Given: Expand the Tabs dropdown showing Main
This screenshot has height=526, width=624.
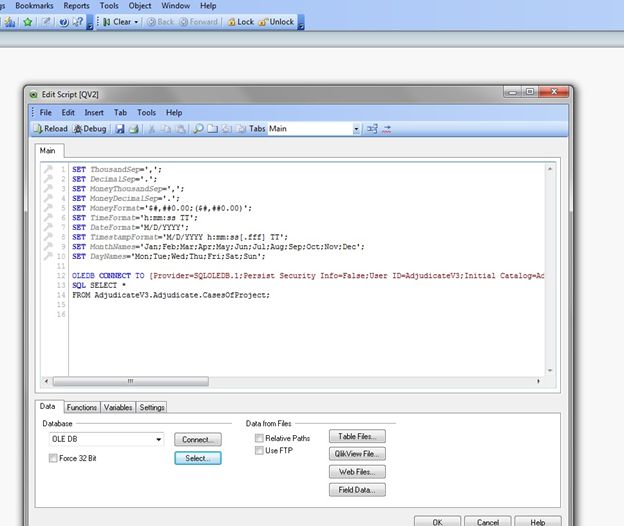Looking at the screenshot, I should click(356, 129).
